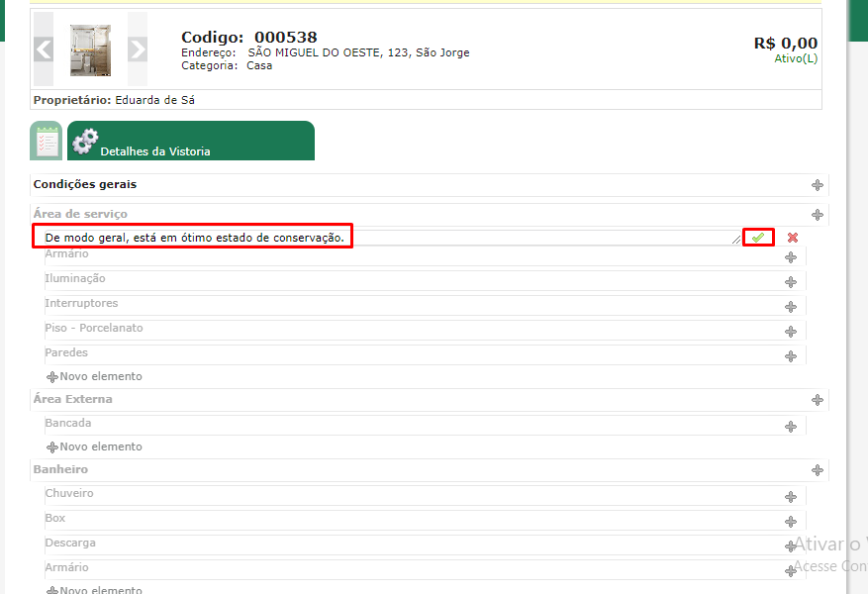Click the property address line

coord(326,52)
